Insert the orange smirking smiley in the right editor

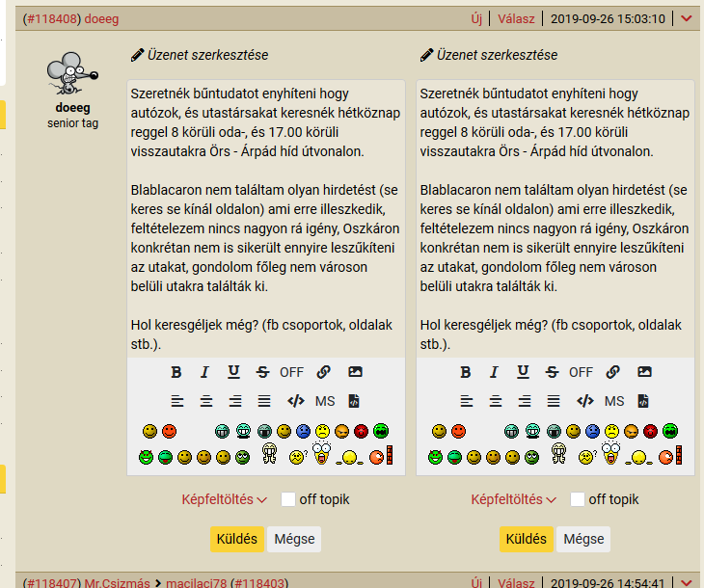tap(631, 431)
